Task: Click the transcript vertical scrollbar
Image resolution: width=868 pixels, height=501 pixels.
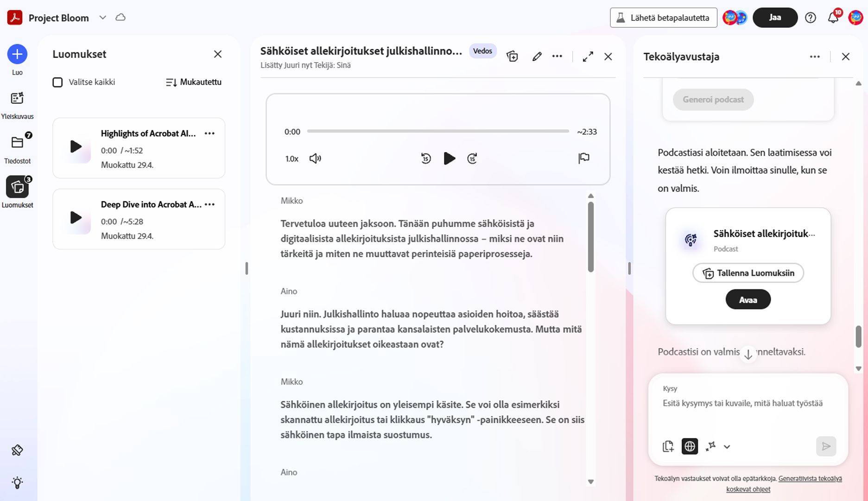Action: point(591,237)
